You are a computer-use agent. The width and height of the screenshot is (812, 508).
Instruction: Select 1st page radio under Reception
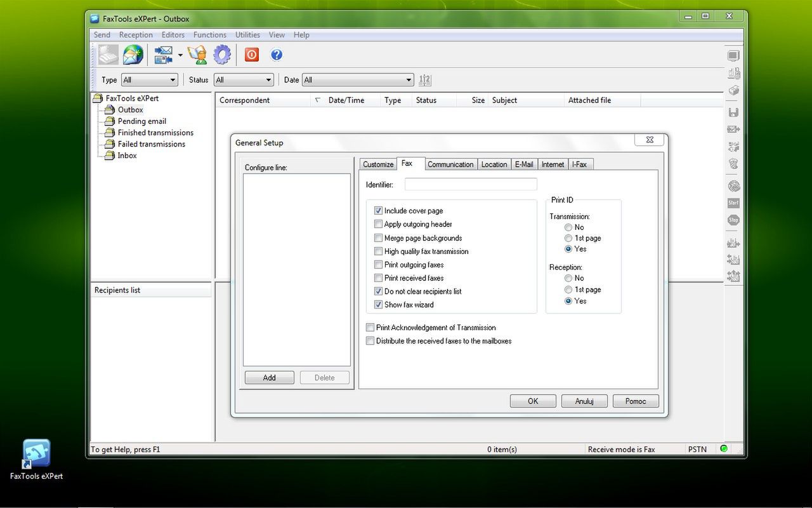tap(568, 290)
